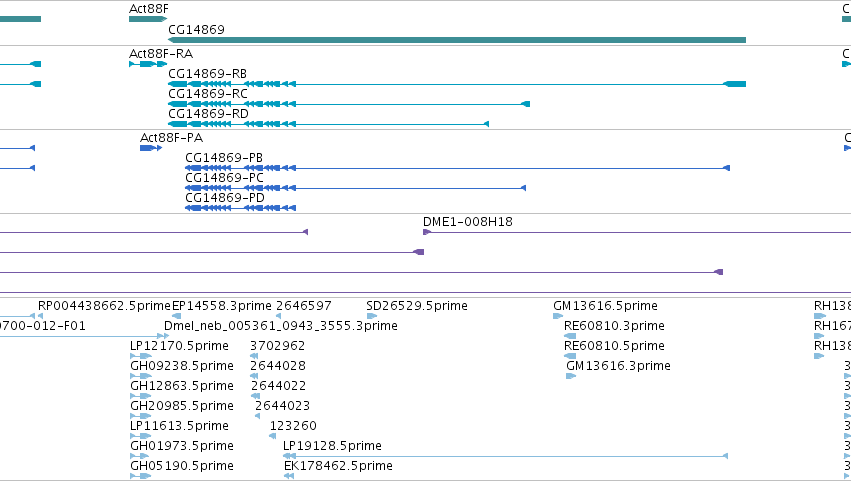851x481 pixels.
Task: Click the GH09238.5prime EST label
Action: 182,366
